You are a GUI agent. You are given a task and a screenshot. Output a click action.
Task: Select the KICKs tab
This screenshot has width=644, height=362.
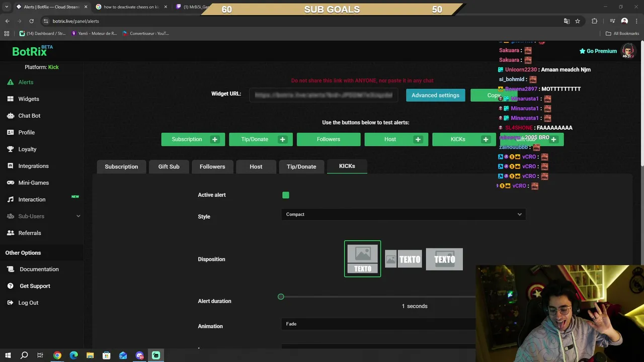pos(347,166)
